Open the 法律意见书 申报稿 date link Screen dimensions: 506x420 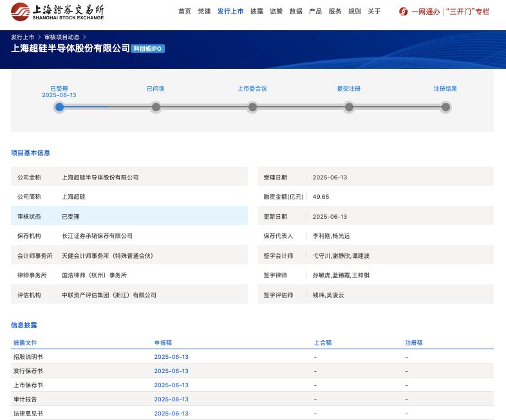(x=171, y=414)
